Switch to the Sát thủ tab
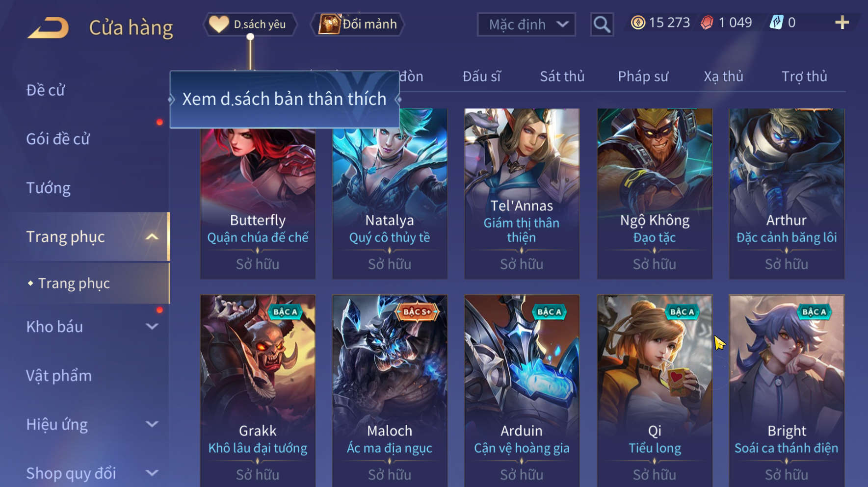The image size is (868, 487). tap(562, 77)
